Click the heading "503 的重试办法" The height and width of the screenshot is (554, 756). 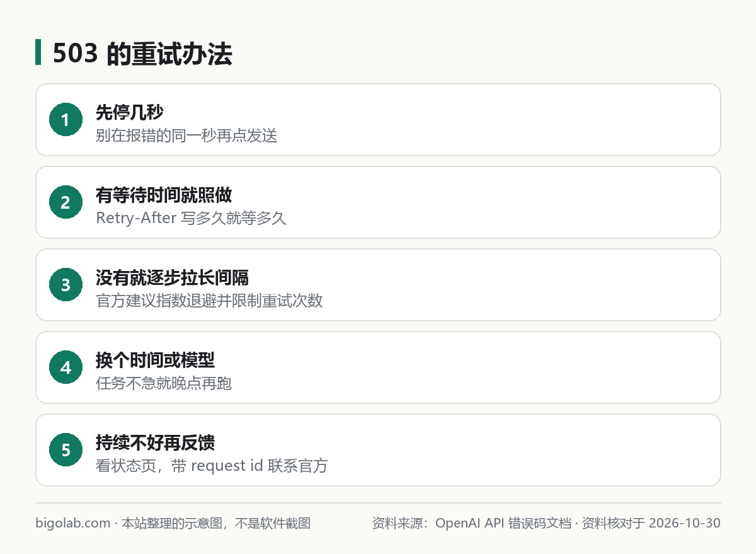pos(142,54)
